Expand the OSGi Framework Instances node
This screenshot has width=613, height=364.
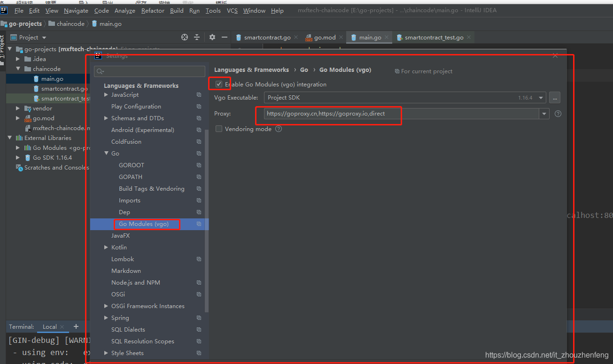(106, 306)
